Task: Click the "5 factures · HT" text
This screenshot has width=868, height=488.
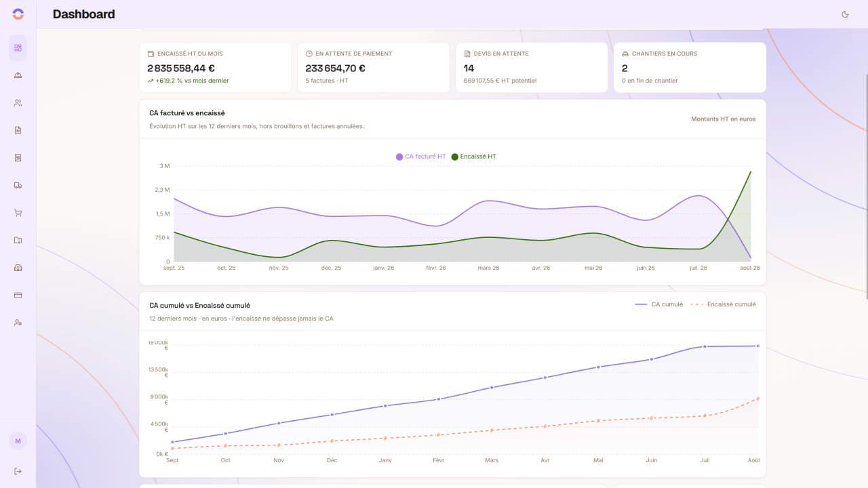Action: tap(327, 81)
